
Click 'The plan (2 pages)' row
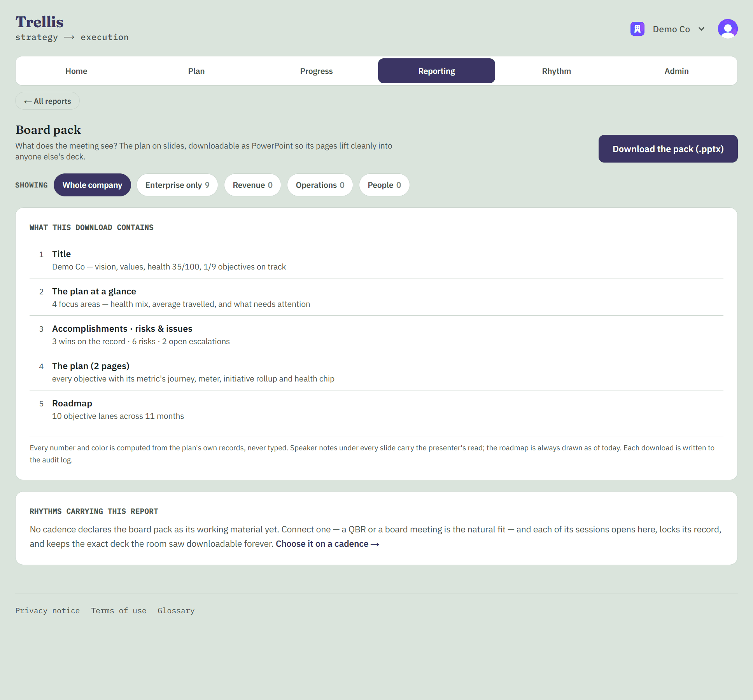pyautogui.click(x=376, y=372)
